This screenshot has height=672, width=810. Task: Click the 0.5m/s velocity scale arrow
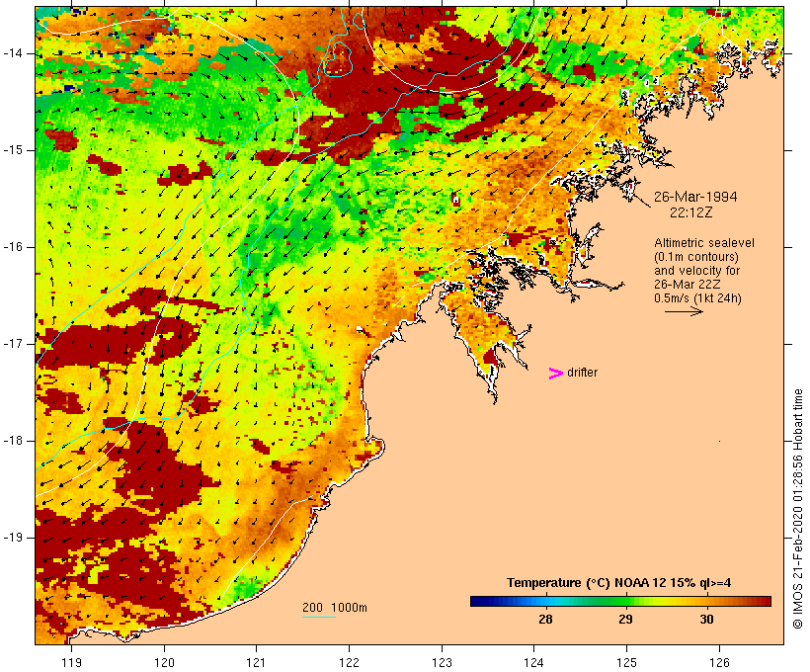[684, 311]
